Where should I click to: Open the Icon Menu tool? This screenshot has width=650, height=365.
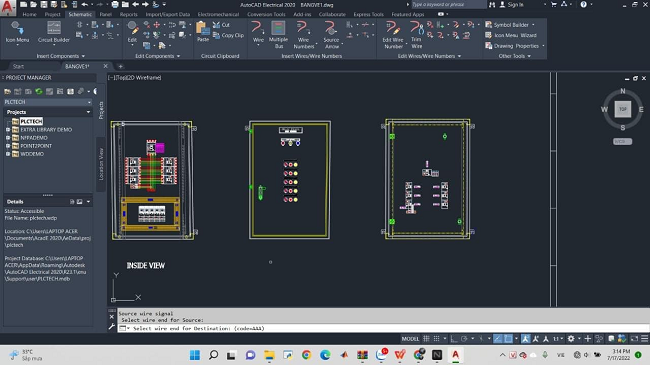[x=17, y=32]
